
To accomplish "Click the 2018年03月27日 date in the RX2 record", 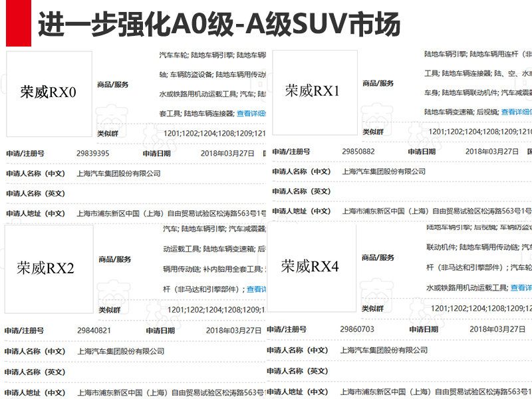I will click(234, 331).
